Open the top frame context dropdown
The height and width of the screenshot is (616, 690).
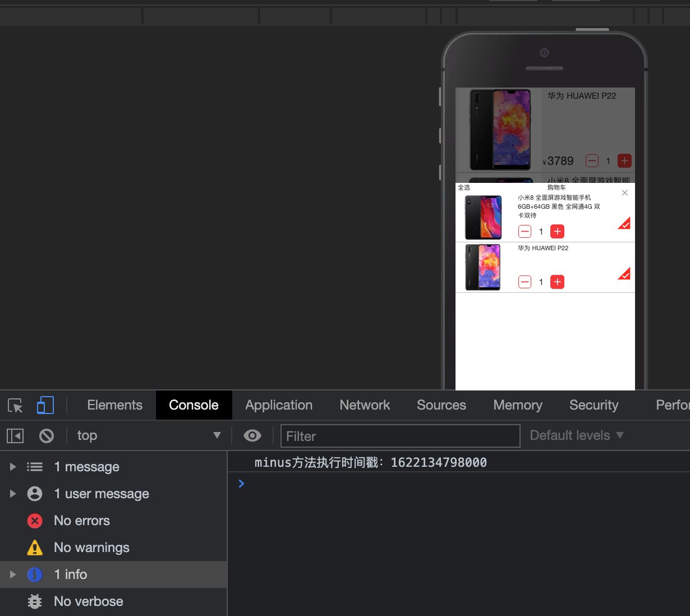coord(149,435)
